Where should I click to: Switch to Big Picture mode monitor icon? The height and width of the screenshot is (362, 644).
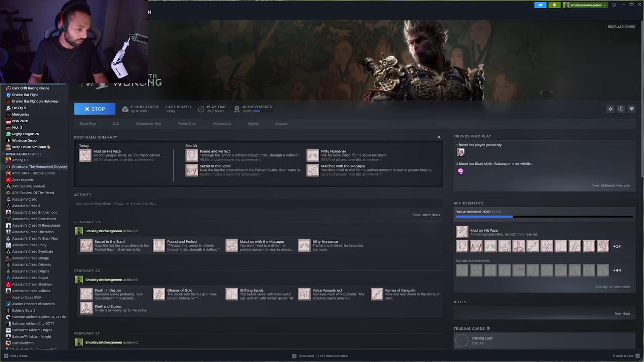coord(614,5)
